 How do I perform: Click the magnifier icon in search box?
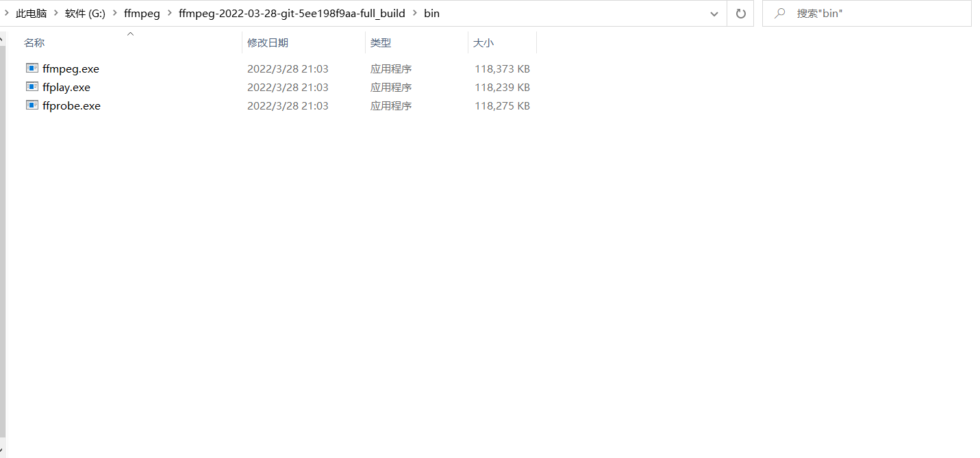tap(779, 13)
